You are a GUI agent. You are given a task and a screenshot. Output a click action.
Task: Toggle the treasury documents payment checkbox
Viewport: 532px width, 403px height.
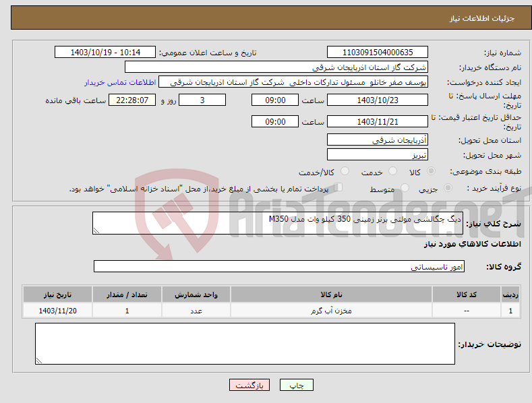pyautogui.click(x=338, y=187)
